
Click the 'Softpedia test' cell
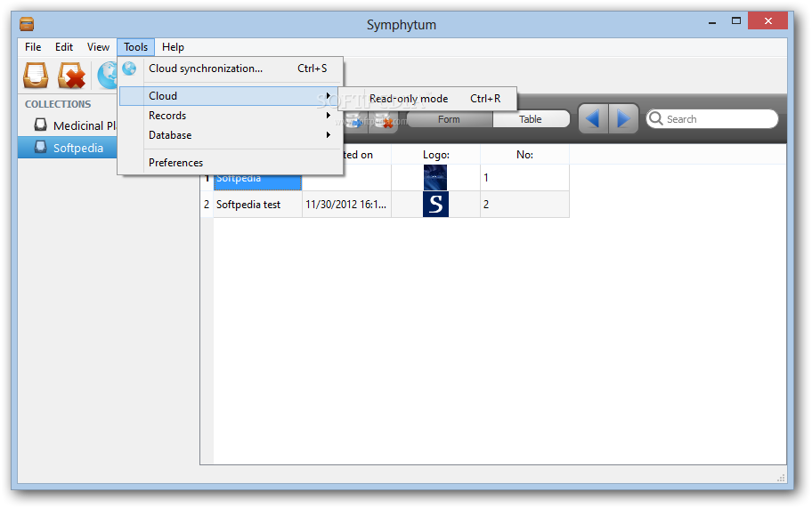(x=257, y=205)
